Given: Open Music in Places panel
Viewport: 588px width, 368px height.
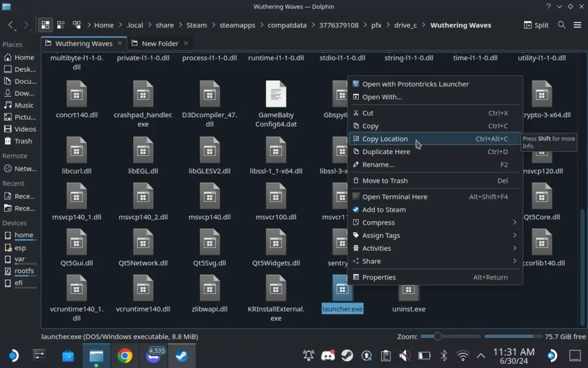Looking at the screenshot, I should pos(20,105).
